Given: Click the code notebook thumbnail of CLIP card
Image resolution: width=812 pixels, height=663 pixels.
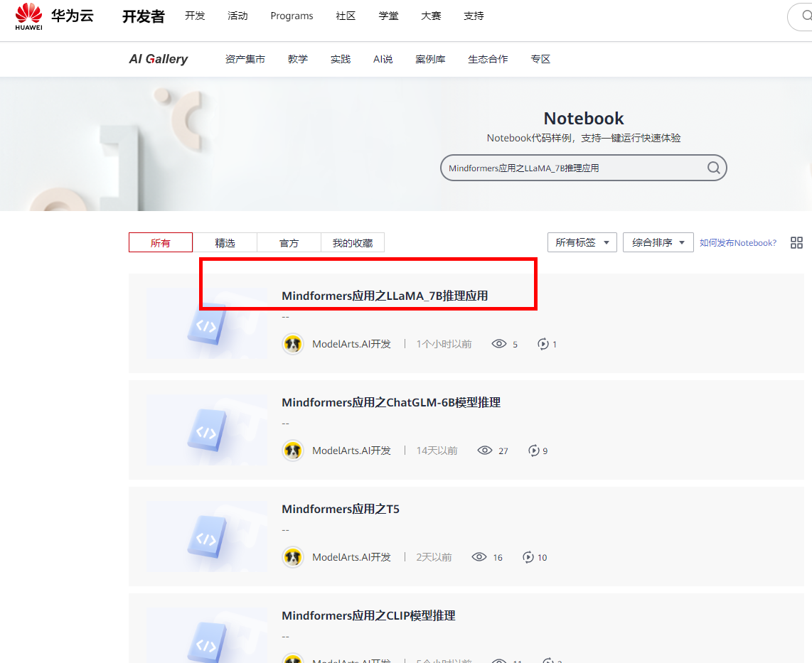Looking at the screenshot, I should click(x=207, y=635).
